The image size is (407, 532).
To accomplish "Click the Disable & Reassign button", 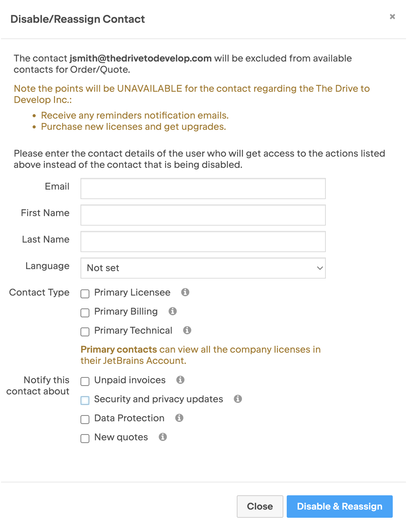I will click(x=339, y=506).
